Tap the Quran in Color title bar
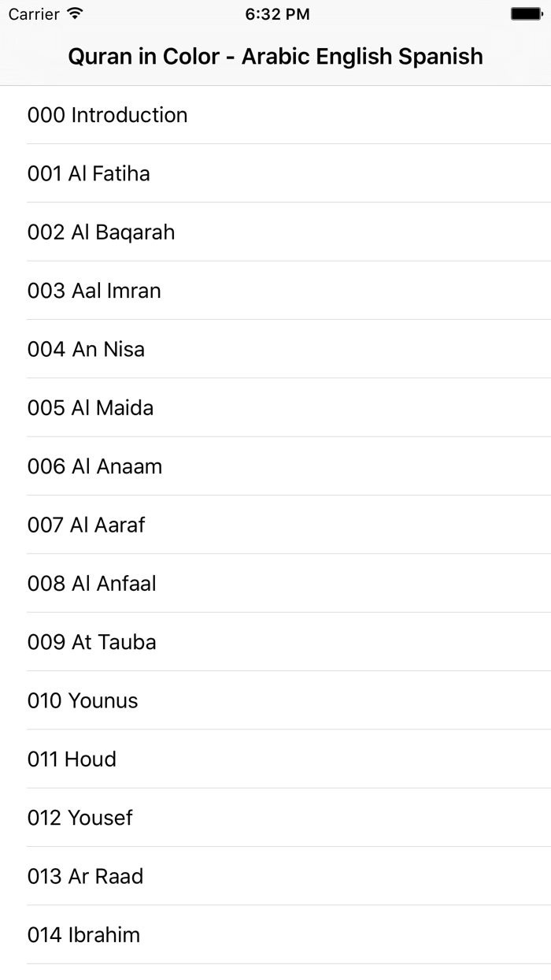Viewport: 551px width, 980px height. pos(275,56)
